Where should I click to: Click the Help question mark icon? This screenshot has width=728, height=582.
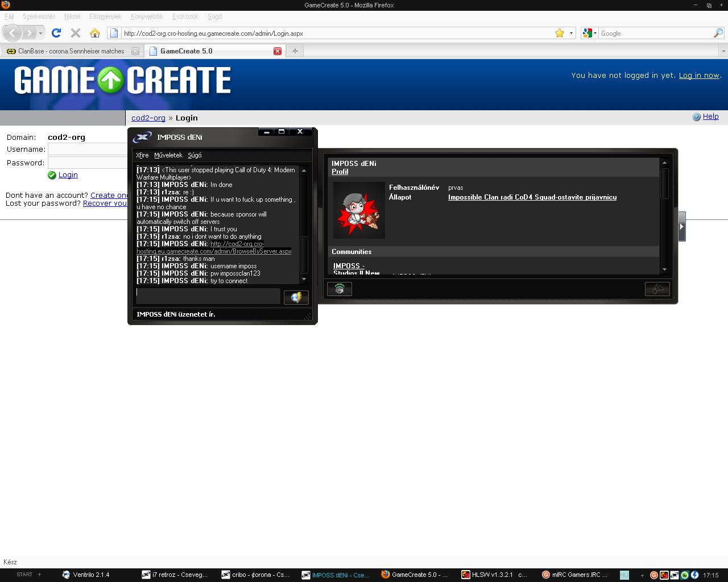tap(696, 117)
